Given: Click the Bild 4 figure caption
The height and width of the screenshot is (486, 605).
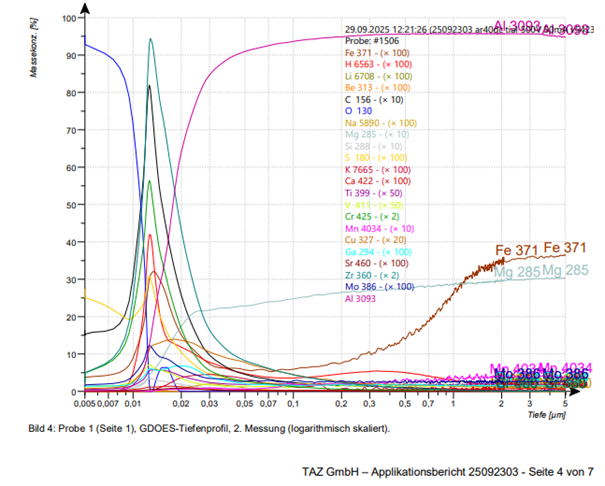Looking at the screenshot, I should pos(208,428).
